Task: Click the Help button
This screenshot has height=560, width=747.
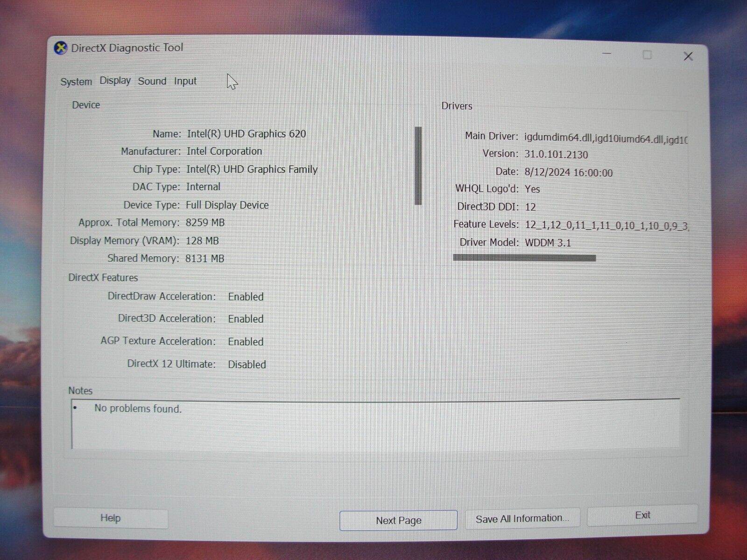Action: tap(110, 518)
